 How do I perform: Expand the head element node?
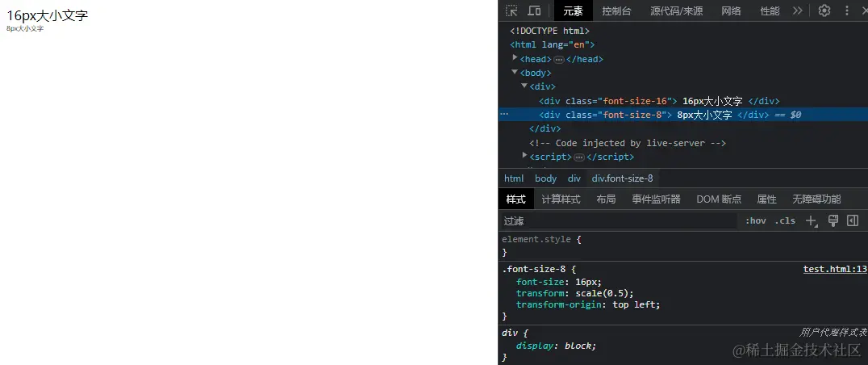515,57
